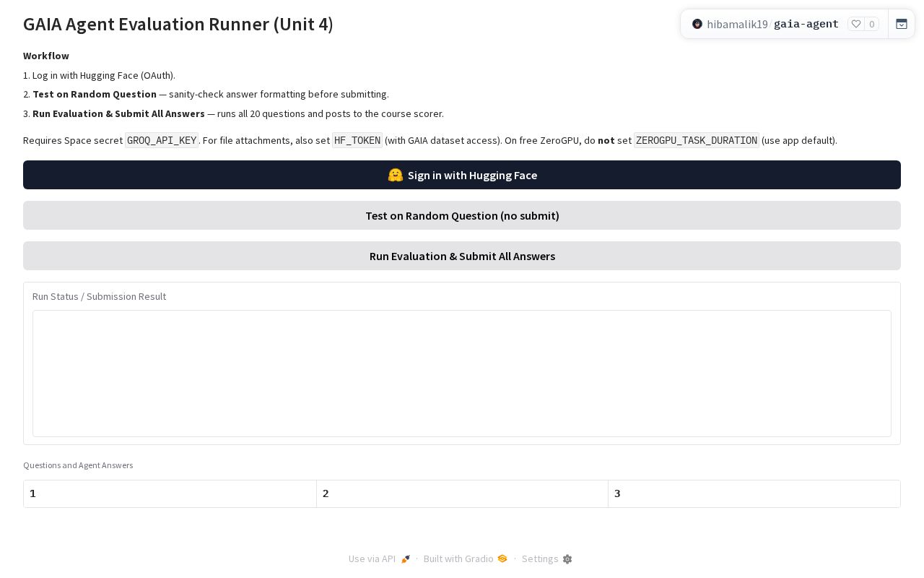Image resolution: width=924 pixels, height=578 pixels.
Task: Click the hibamalik19 profile avatar icon
Action: (697, 24)
